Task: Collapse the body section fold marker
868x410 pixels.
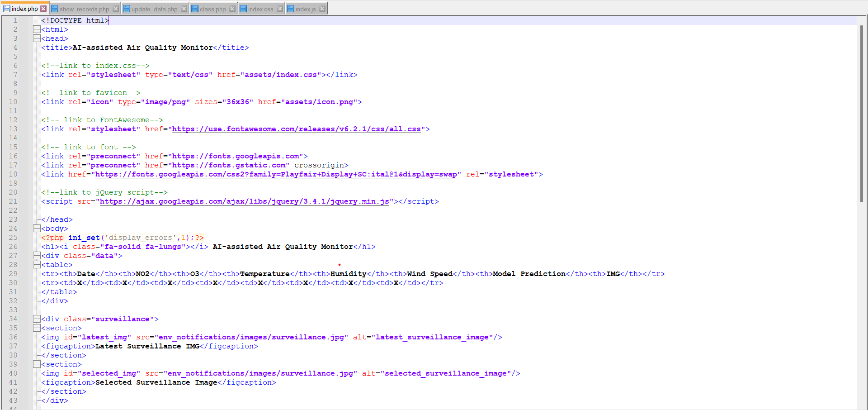Action: pyautogui.click(x=37, y=228)
